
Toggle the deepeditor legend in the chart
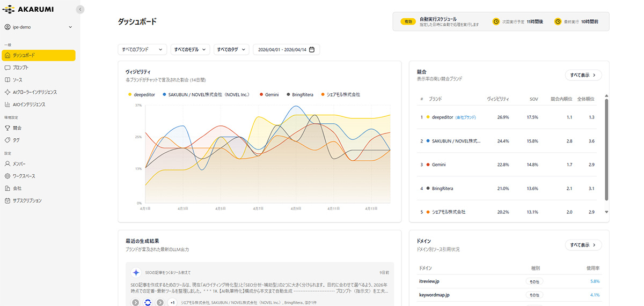coord(143,94)
